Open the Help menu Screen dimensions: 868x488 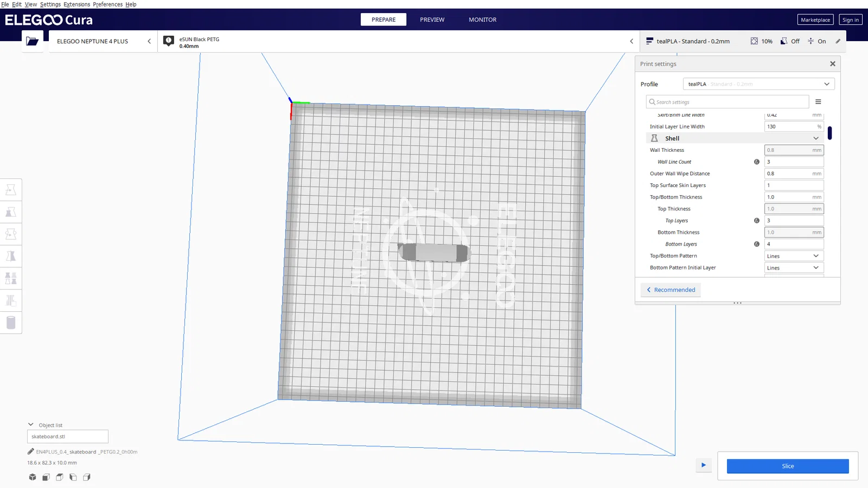tap(131, 4)
